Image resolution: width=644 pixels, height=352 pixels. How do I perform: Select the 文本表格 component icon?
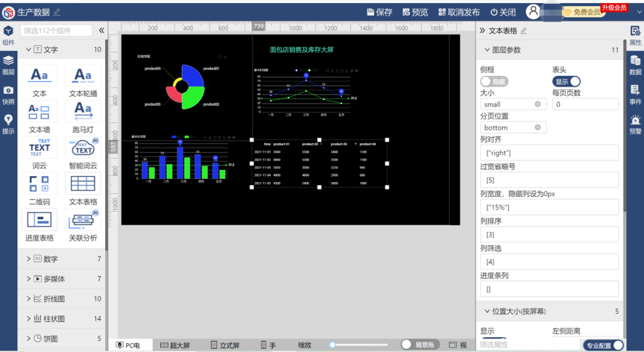[x=82, y=183]
